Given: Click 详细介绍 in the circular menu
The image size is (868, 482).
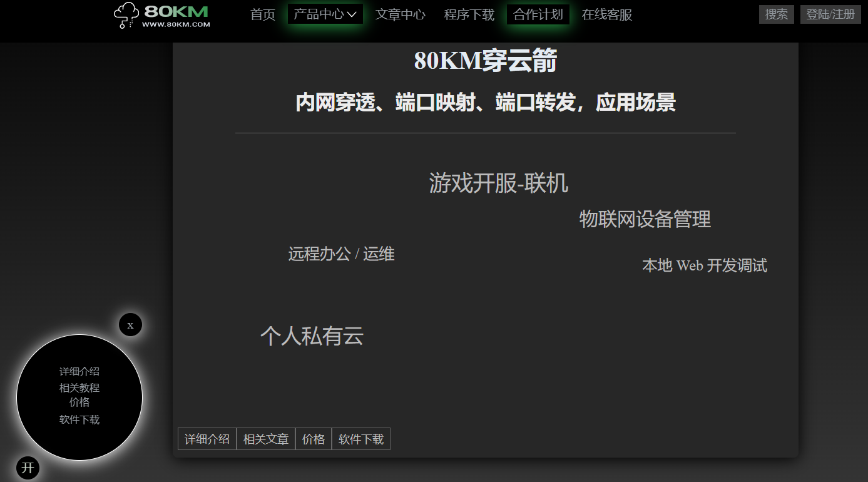Looking at the screenshot, I should 79,372.
